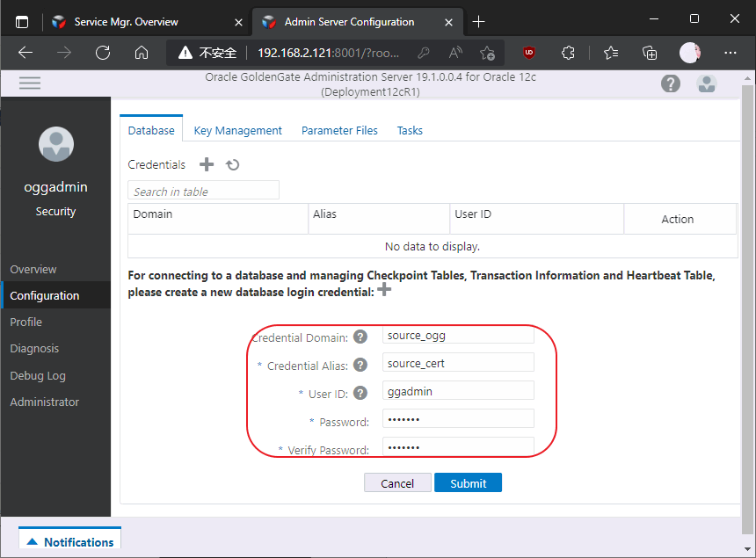Click the add credential plus icon
The height and width of the screenshot is (558, 756).
(x=207, y=164)
